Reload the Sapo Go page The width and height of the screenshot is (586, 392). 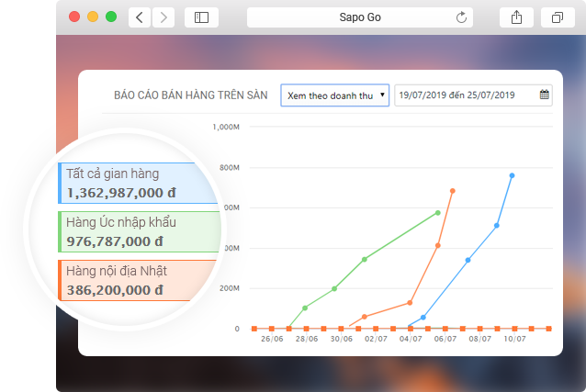[x=460, y=17]
